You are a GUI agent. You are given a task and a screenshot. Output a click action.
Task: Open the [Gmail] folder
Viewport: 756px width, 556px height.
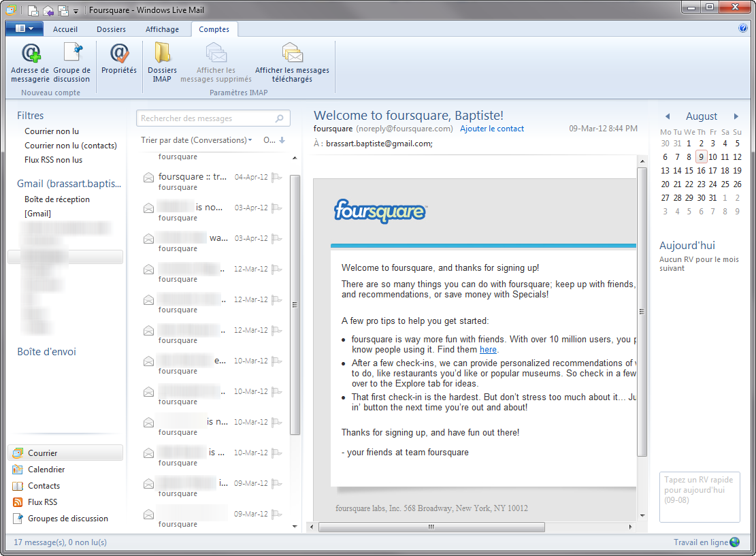(x=37, y=214)
